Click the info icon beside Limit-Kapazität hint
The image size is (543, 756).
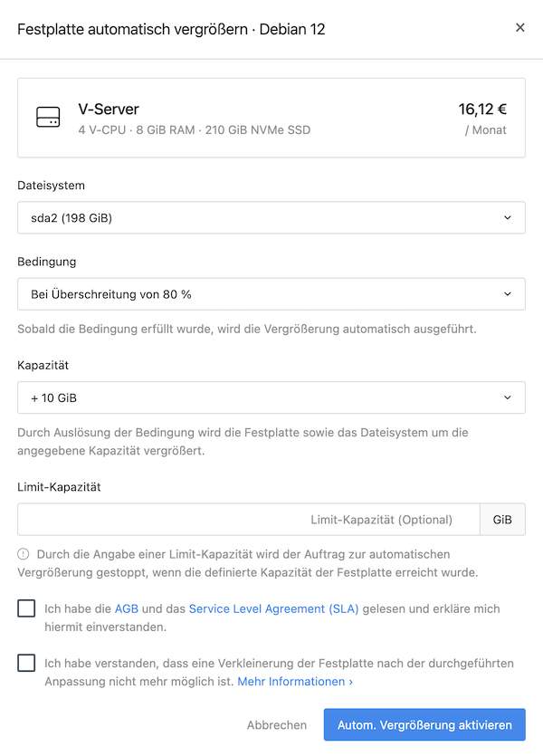(x=24, y=554)
